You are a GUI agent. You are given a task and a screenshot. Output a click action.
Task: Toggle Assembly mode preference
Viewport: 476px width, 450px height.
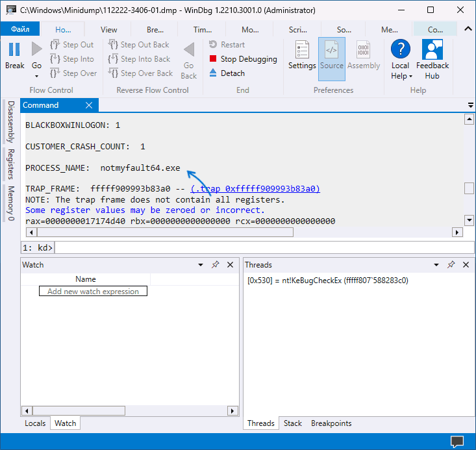pyautogui.click(x=364, y=55)
